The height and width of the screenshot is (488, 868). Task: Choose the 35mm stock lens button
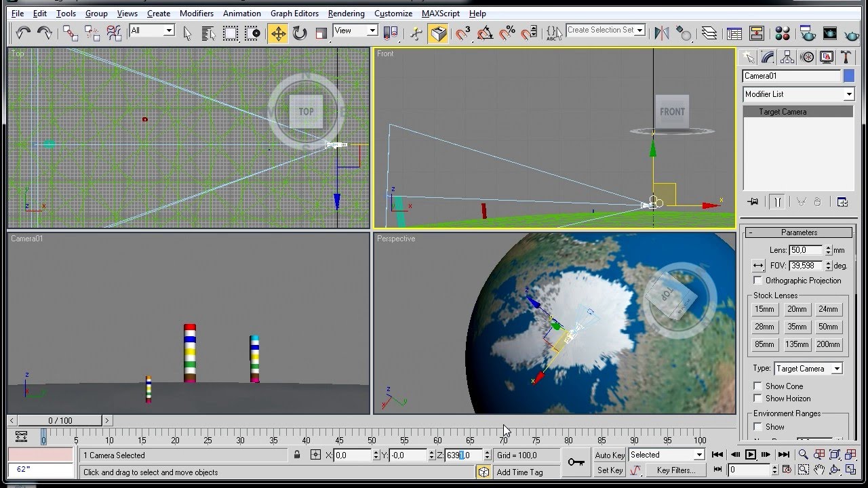point(797,327)
